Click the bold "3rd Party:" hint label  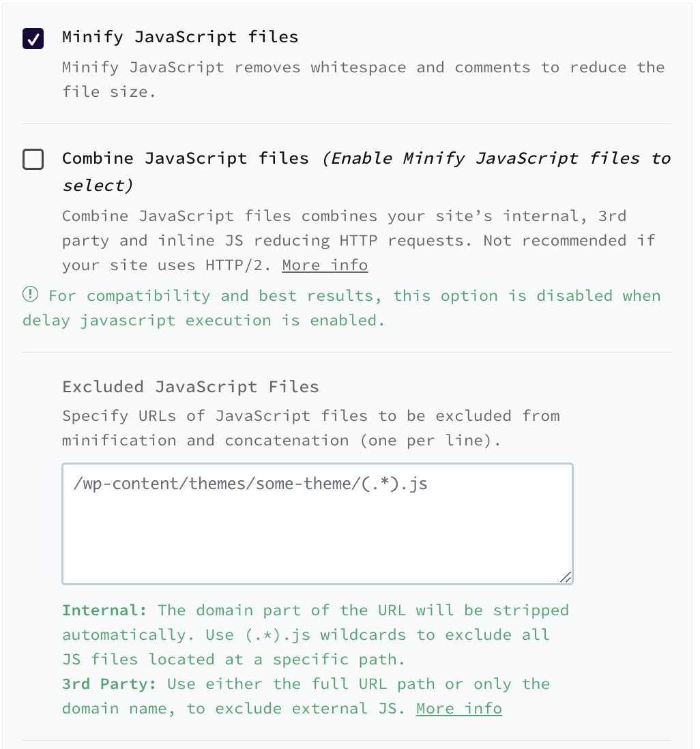[x=110, y=684]
